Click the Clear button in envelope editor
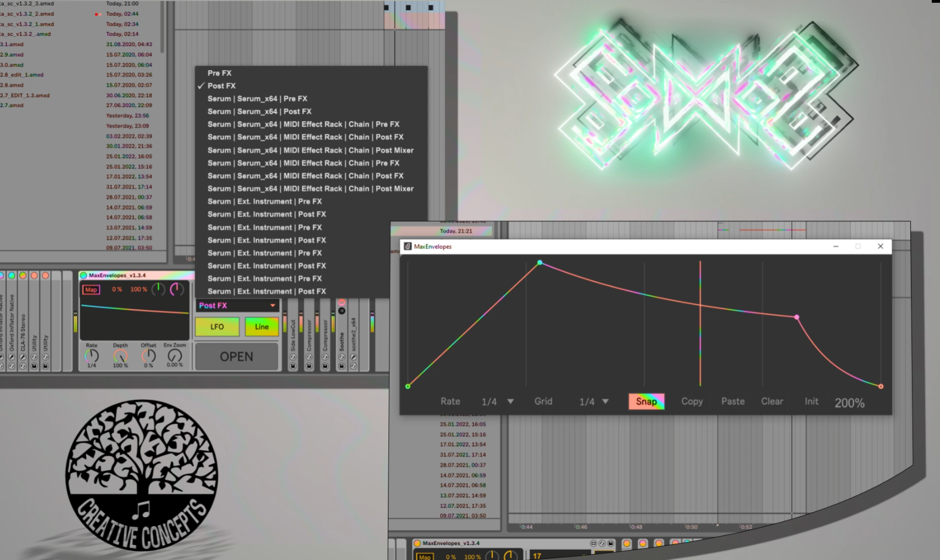 coord(772,401)
